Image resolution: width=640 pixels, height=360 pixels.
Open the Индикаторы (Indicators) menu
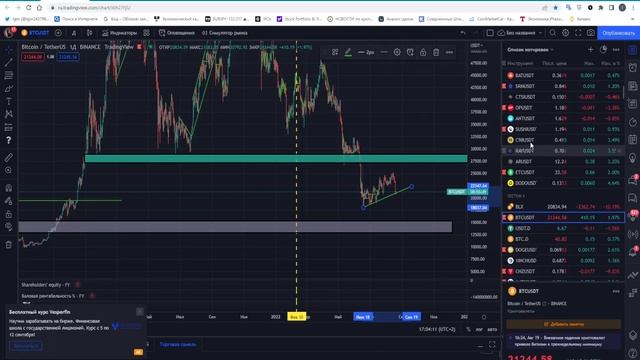[x=120, y=33]
